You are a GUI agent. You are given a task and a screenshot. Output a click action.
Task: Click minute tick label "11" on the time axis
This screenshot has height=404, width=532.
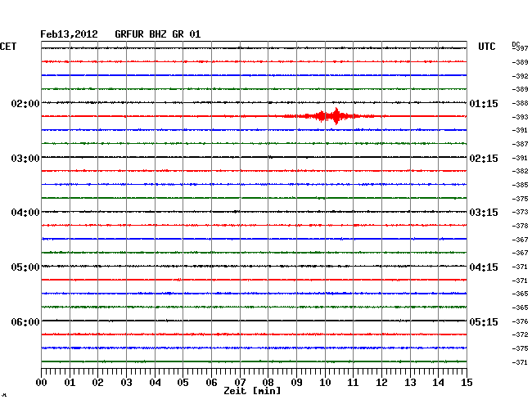tap(353, 383)
